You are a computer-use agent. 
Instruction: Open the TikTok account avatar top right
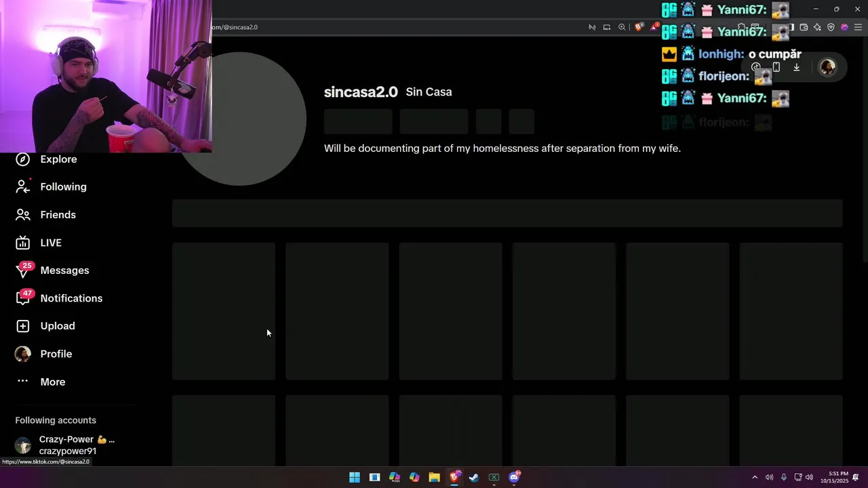[x=827, y=67]
